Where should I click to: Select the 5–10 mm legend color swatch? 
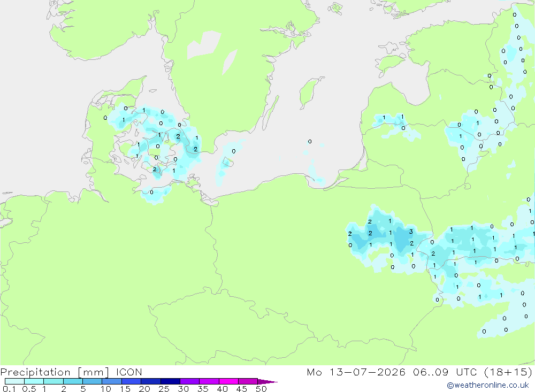(93, 381)
